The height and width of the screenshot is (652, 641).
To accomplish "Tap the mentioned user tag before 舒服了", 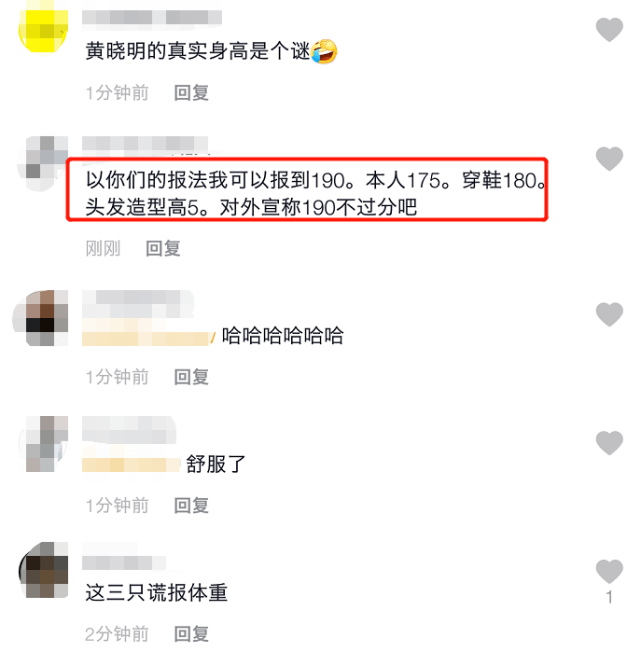I will [x=131, y=464].
